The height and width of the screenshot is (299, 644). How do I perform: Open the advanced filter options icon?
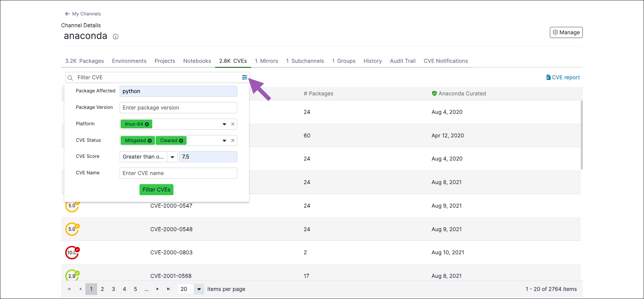click(244, 77)
